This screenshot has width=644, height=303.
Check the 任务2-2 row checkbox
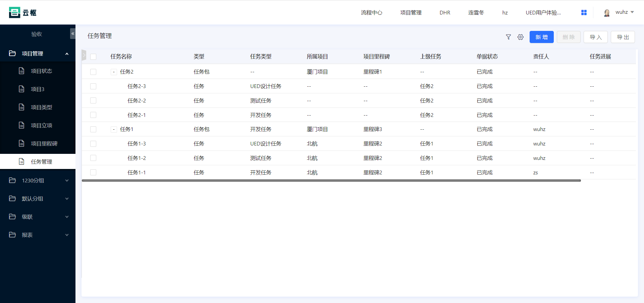93,100
